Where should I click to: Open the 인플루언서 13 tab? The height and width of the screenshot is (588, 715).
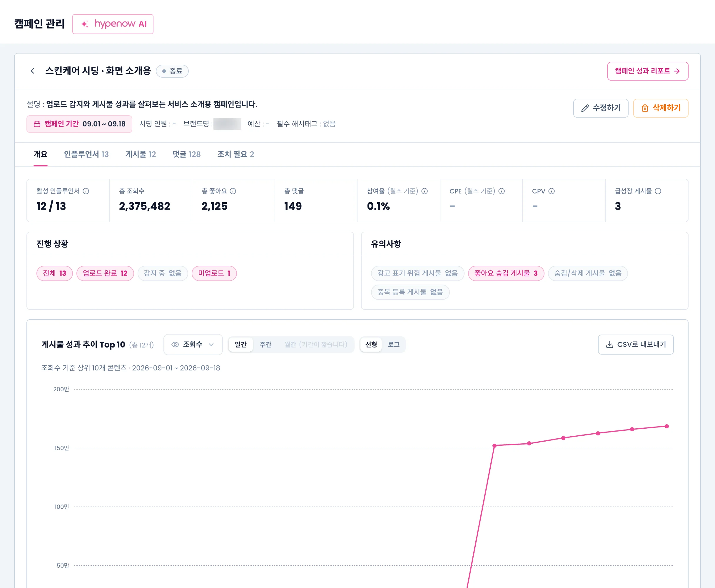click(x=86, y=154)
